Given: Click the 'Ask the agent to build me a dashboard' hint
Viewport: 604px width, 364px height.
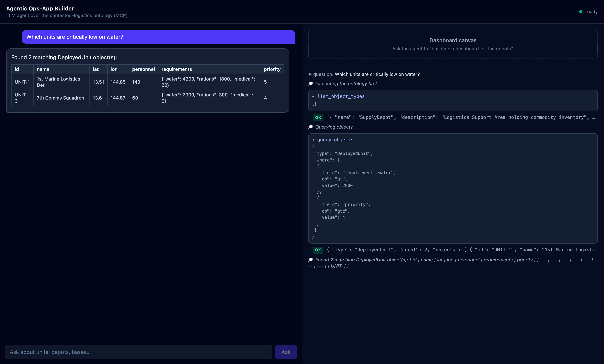Looking at the screenshot, I should (x=453, y=49).
